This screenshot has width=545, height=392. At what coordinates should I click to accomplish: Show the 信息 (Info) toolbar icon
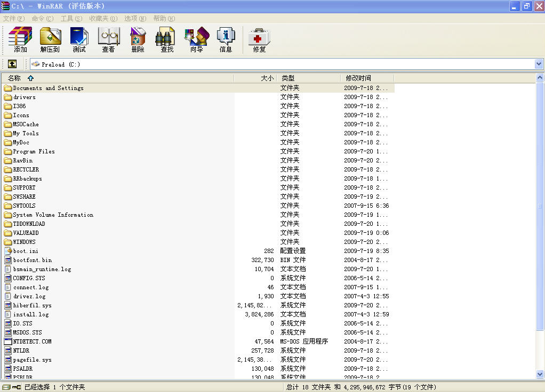pyautogui.click(x=226, y=39)
